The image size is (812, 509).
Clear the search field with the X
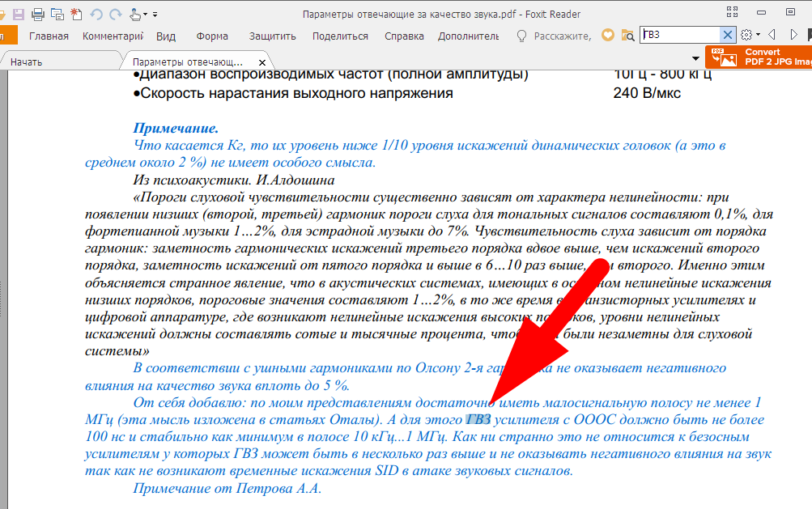tap(728, 35)
